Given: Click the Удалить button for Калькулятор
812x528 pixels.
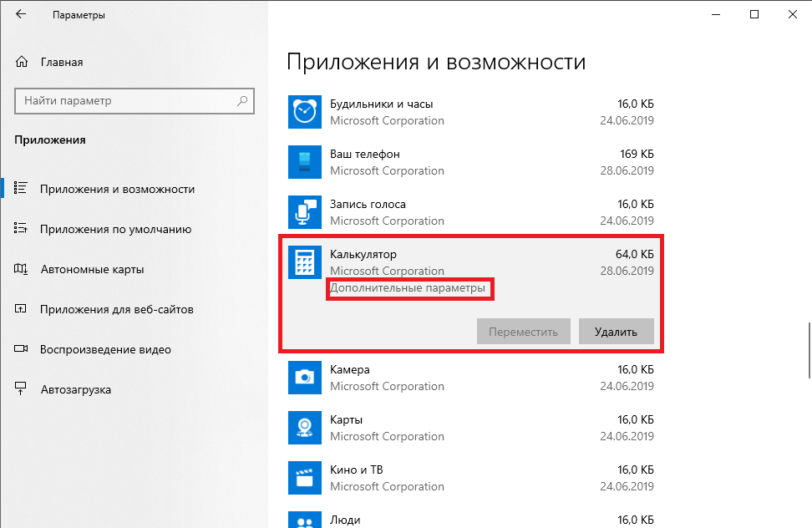Looking at the screenshot, I should click(617, 332).
